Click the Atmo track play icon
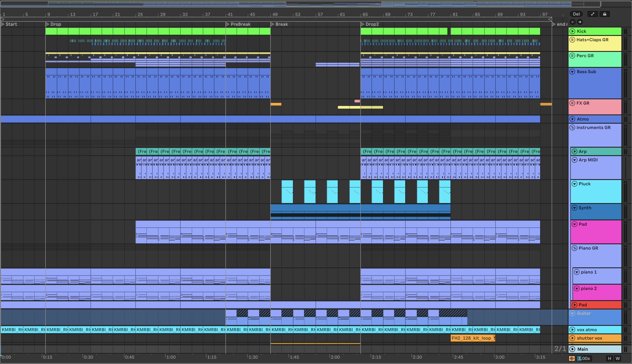The height and width of the screenshot is (364, 632). tap(572, 119)
